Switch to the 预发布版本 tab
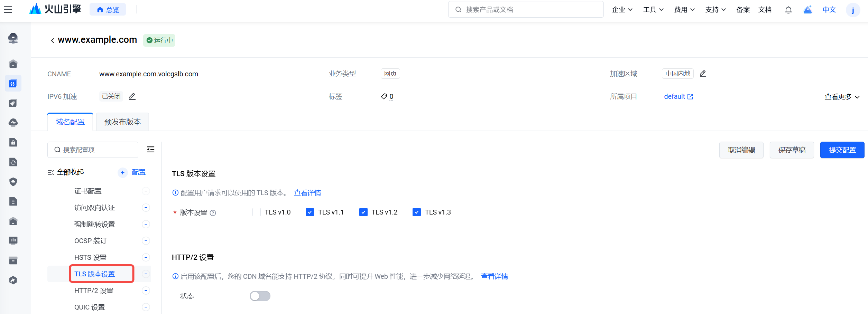The image size is (868, 314). tap(122, 122)
